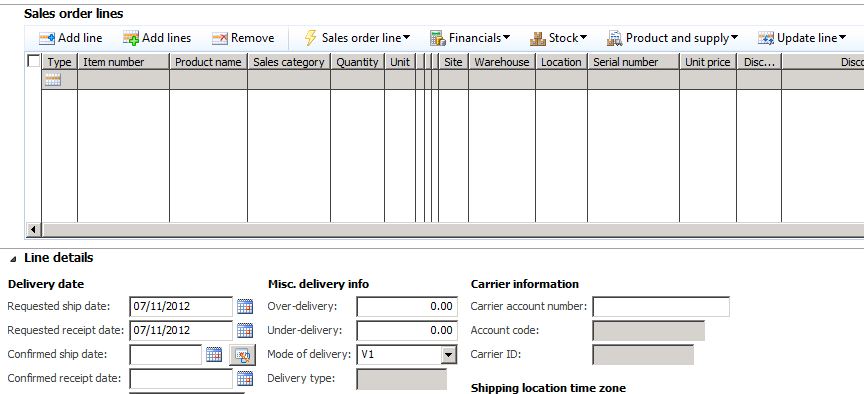This screenshot has height=394, width=864.
Task: Click the Sales category column header
Action: [x=289, y=62]
